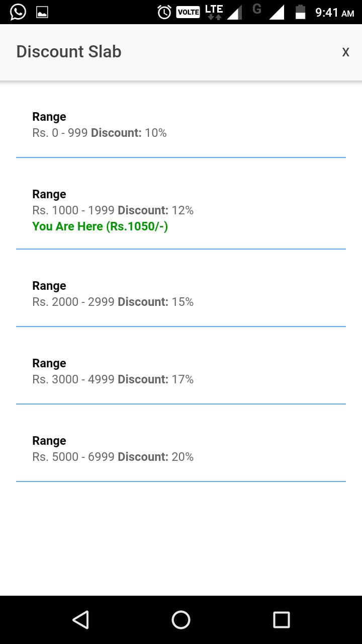Select the Rs. 5000 - 6999 range slab
362x644 pixels.
coord(181,449)
